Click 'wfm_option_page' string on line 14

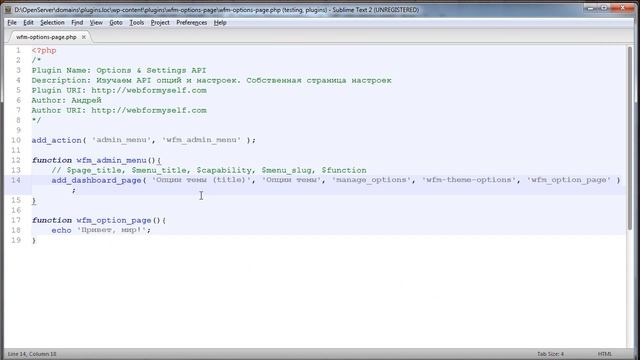[x=569, y=180]
